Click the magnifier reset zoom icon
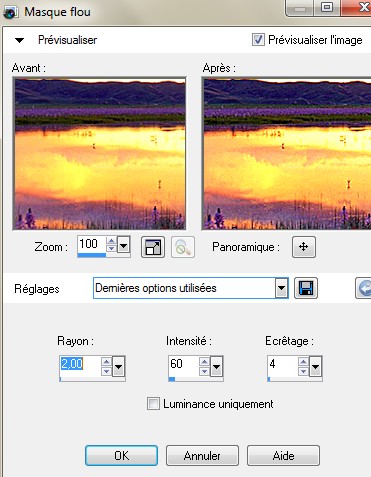The image size is (371, 477). [x=183, y=247]
